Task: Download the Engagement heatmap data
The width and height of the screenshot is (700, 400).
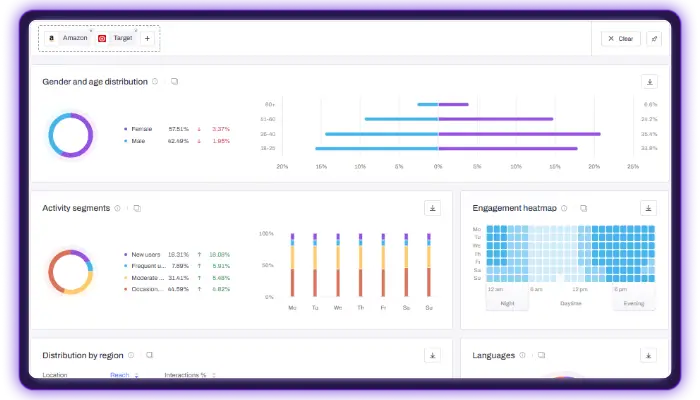Action: 649,208
